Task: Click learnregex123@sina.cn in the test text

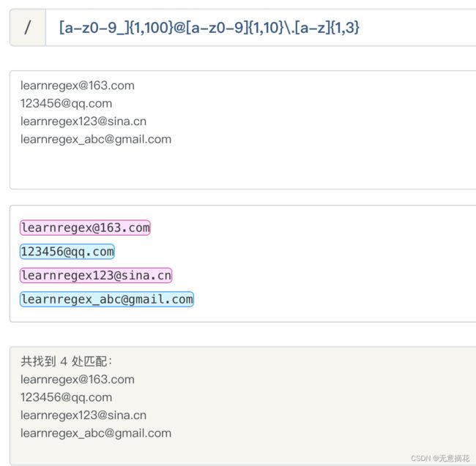Action: 83,121
